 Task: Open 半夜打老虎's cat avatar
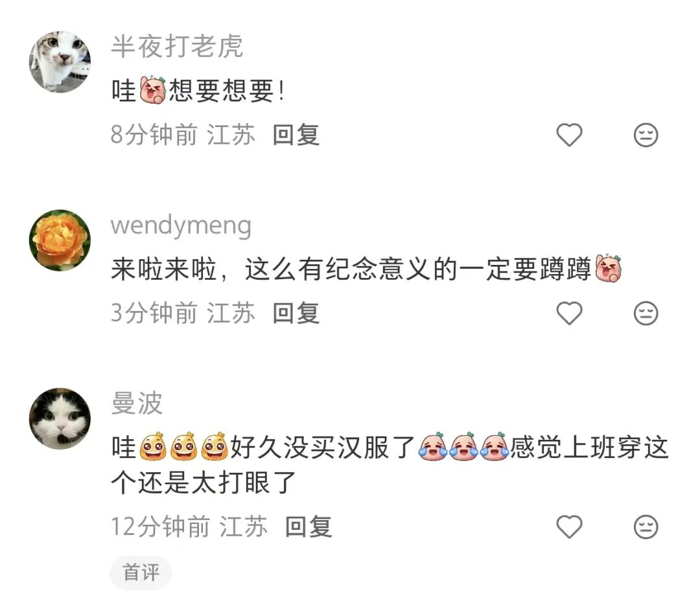click(60, 62)
